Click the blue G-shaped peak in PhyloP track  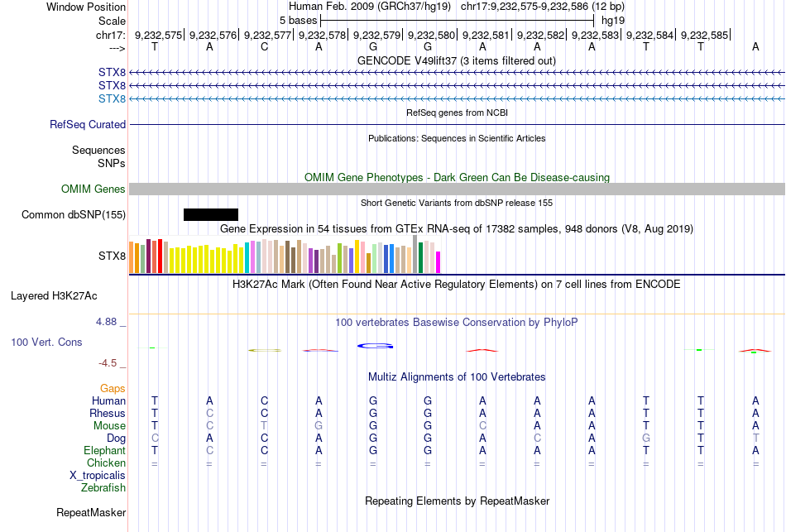(x=375, y=346)
